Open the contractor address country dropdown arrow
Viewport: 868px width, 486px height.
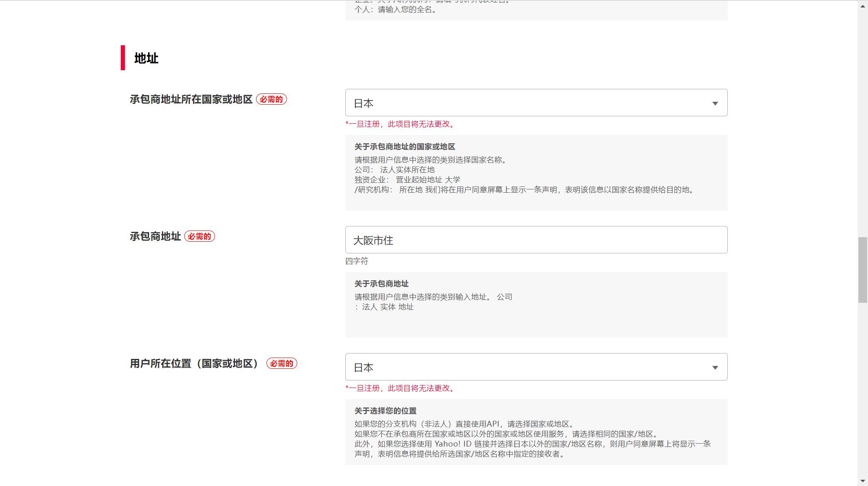click(x=715, y=103)
